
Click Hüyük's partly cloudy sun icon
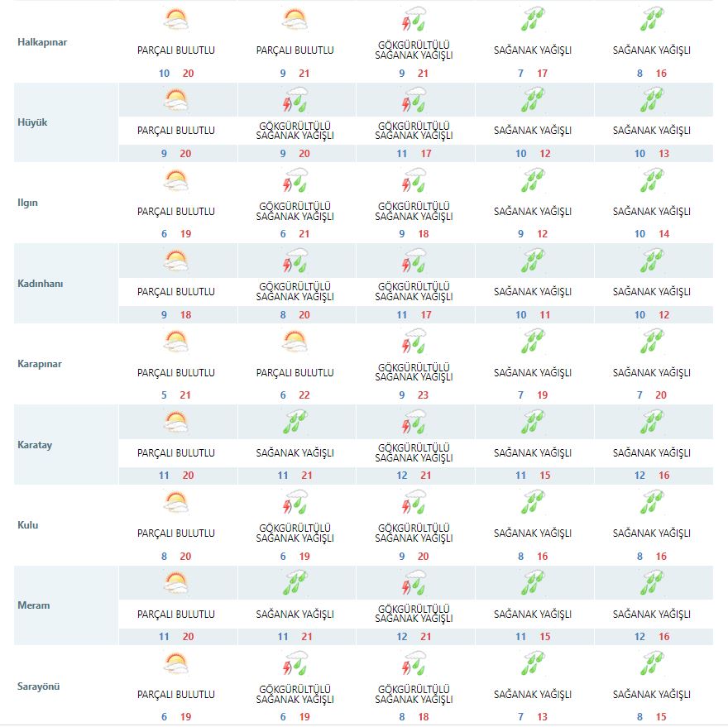coord(175,101)
